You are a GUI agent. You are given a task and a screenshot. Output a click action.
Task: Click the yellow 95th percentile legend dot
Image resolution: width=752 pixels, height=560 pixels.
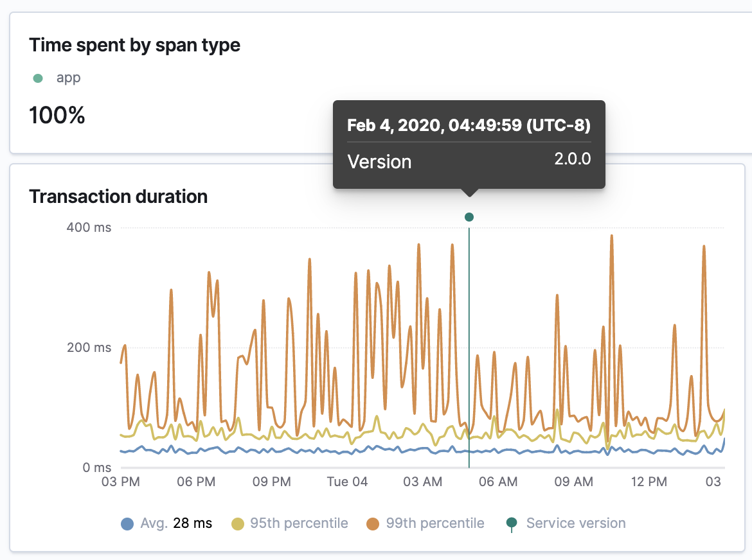coord(239,523)
